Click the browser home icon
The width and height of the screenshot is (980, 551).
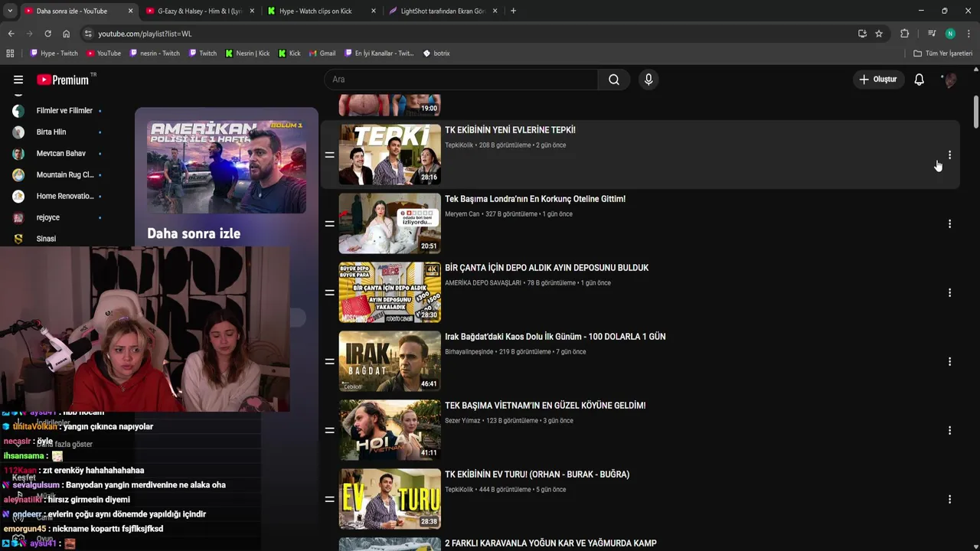(x=66, y=34)
